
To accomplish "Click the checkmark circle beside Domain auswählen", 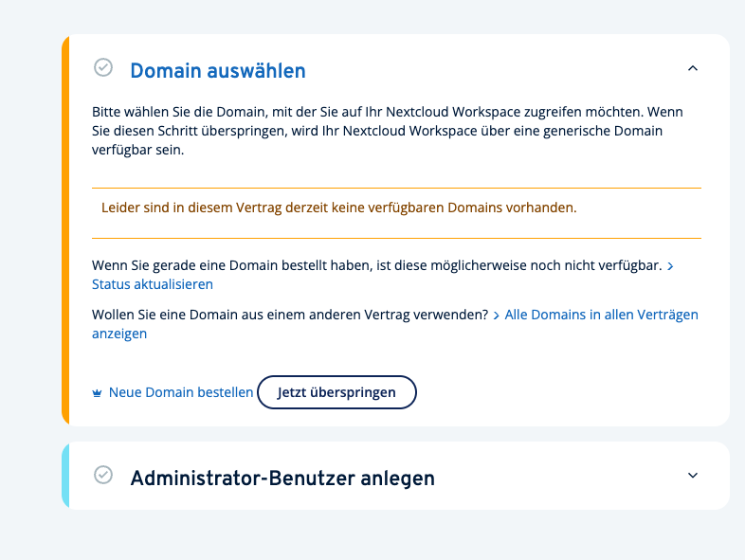I will pyautogui.click(x=103, y=68).
